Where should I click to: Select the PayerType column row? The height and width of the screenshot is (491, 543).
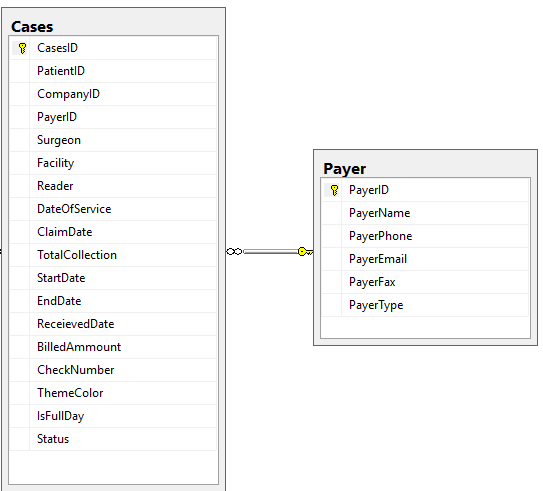click(x=425, y=305)
